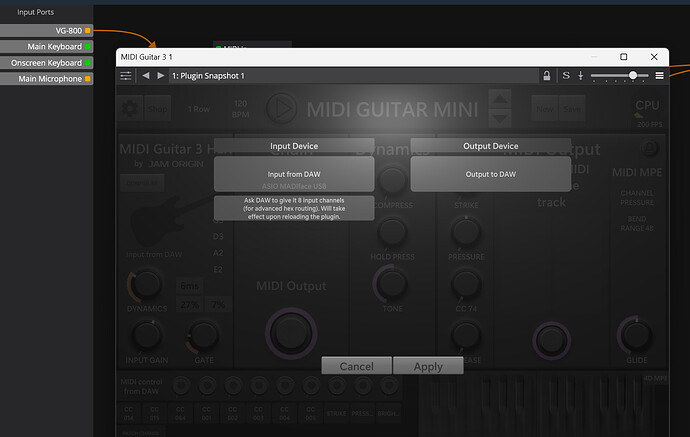The height and width of the screenshot is (437, 690).
Task: Click the Onscreen Keyboard port green indicator
Action: tap(88, 63)
